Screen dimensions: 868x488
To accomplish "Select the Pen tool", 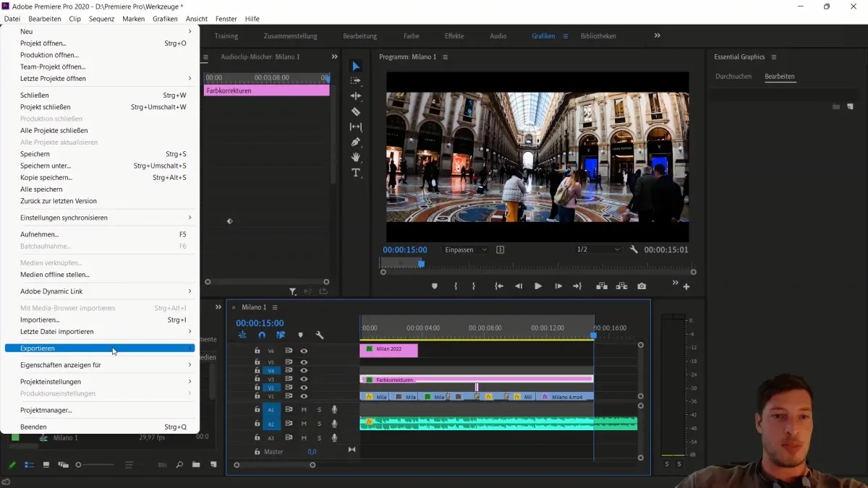I will (355, 142).
